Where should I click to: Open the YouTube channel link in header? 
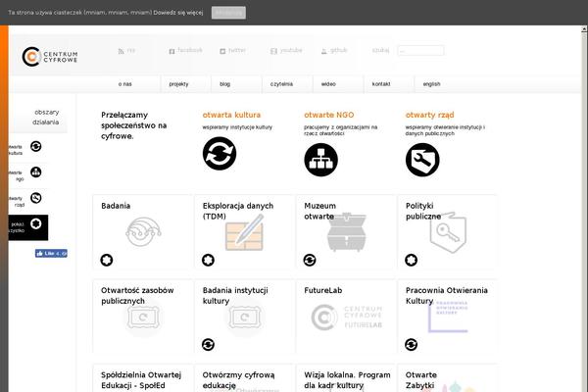[x=286, y=50]
